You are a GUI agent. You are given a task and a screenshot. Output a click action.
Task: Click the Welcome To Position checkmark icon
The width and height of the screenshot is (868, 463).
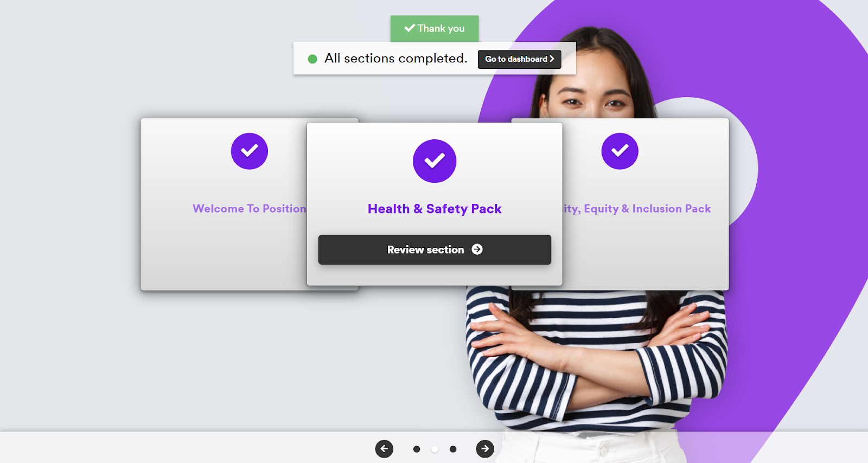coord(250,151)
